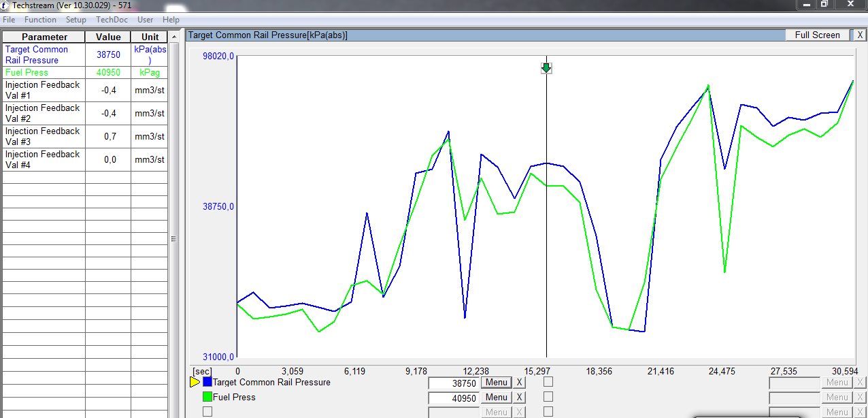868x418 pixels.
Task: Click the green cursor marker arrow on graph
Action: [x=546, y=68]
